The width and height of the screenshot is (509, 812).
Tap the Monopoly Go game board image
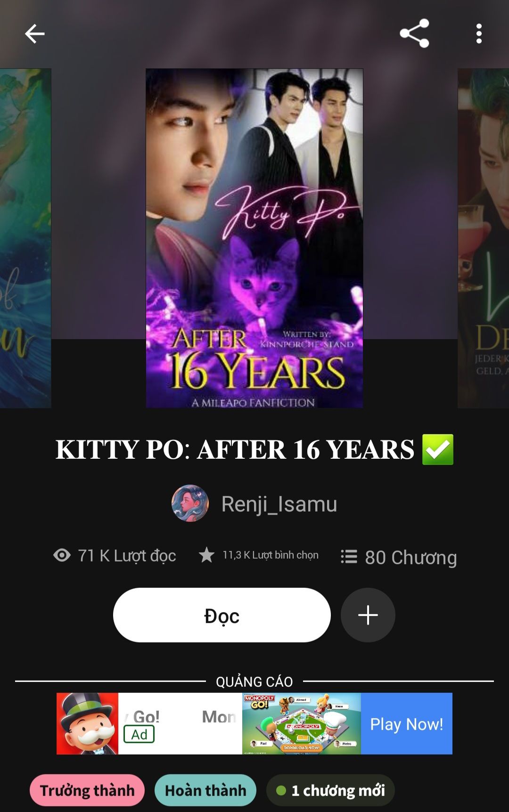[302, 723]
